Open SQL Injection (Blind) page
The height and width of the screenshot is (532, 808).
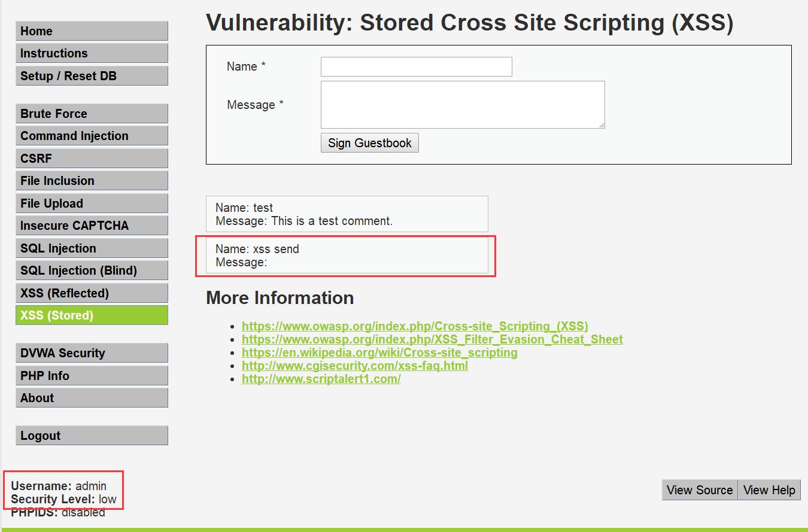(92, 270)
